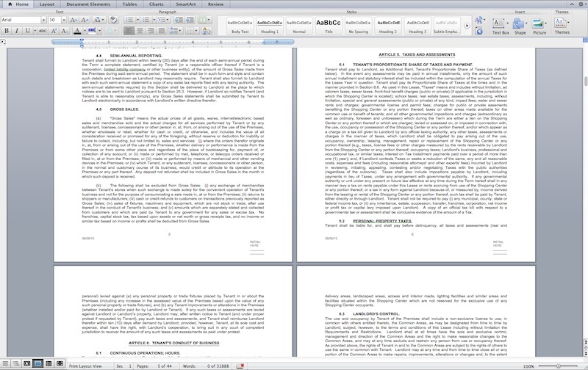Center the paragraph text
The image size is (588, 370).
(140, 31)
